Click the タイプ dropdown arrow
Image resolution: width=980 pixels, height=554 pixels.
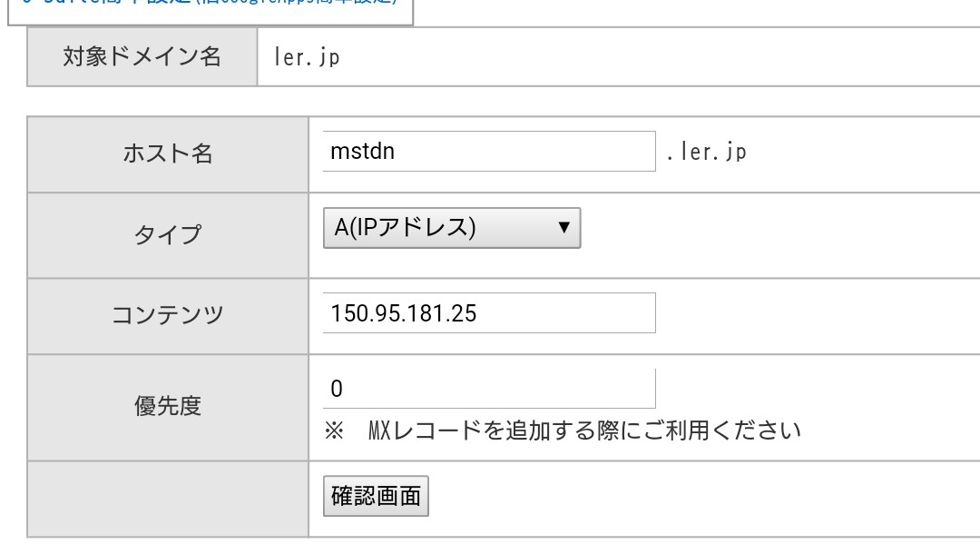pyautogui.click(x=563, y=228)
